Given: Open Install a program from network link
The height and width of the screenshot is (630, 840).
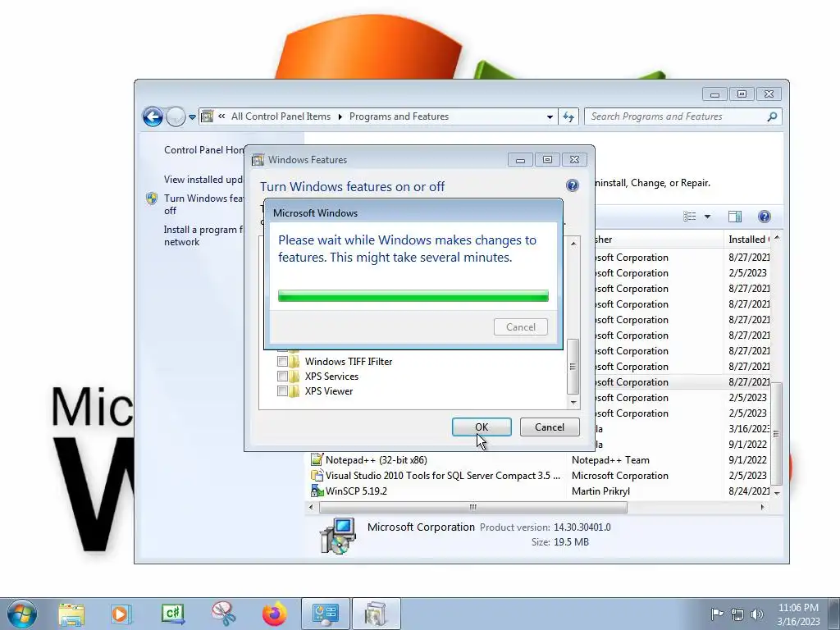Looking at the screenshot, I should (x=203, y=235).
